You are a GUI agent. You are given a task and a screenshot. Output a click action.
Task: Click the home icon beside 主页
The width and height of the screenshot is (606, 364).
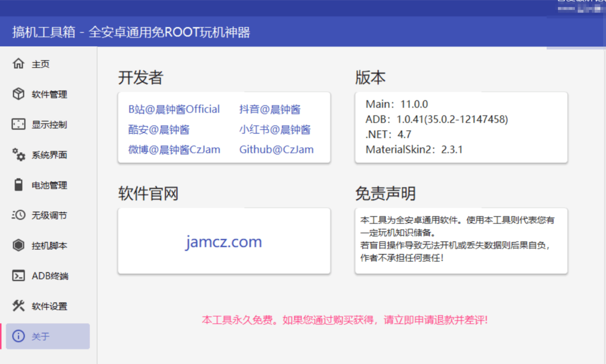click(18, 63)
